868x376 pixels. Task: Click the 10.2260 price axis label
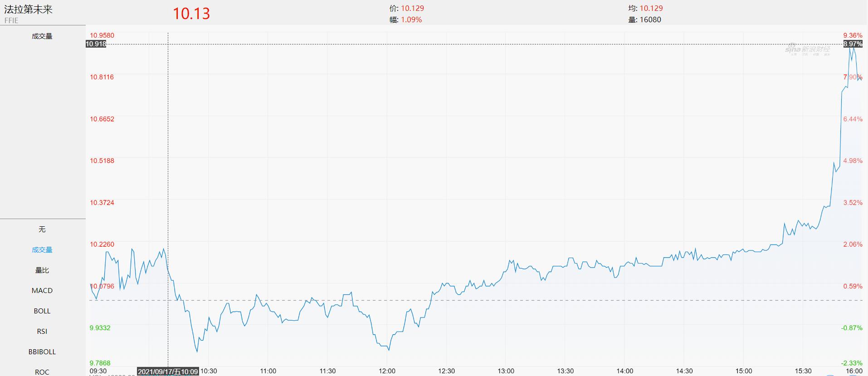[x=102, y=244]
